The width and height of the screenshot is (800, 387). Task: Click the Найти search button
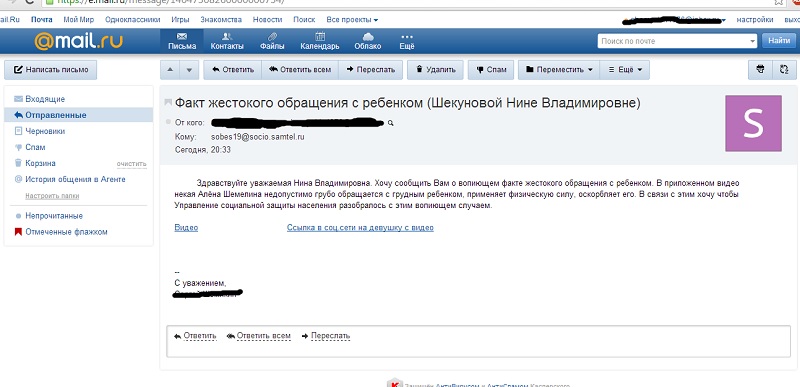pos(779,41)
